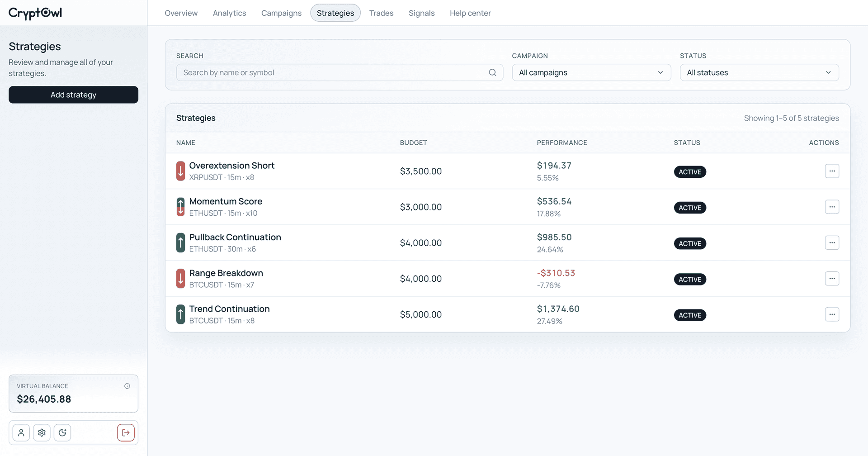
Task: Open actions menu for Range Breakdown
Action: point(832,279)
